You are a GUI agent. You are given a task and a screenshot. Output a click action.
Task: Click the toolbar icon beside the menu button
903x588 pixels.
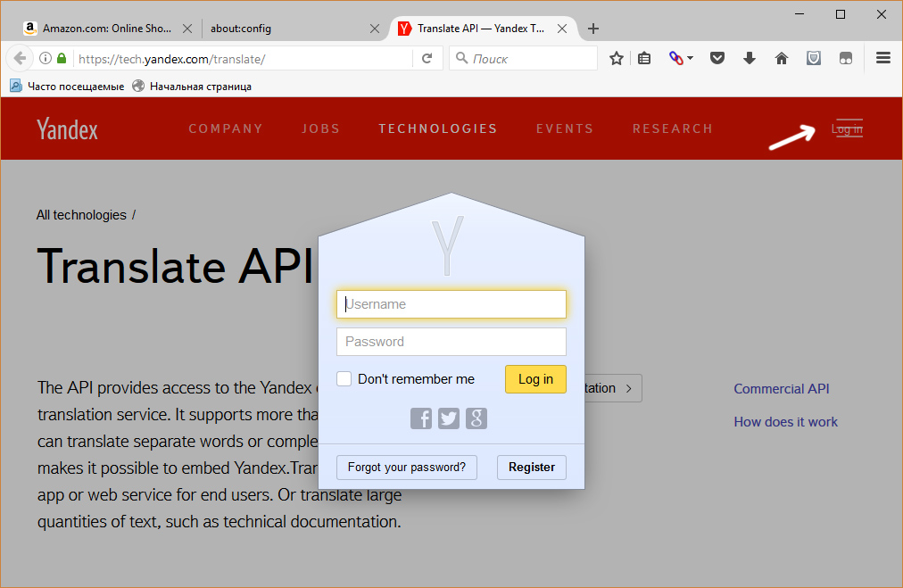845,58
